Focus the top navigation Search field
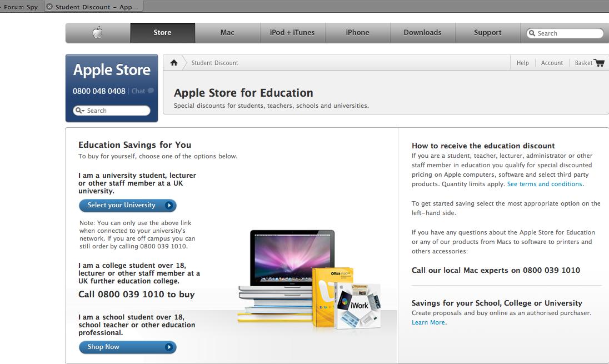This screenshot has height=364, width=609. (x=565, y=33)
